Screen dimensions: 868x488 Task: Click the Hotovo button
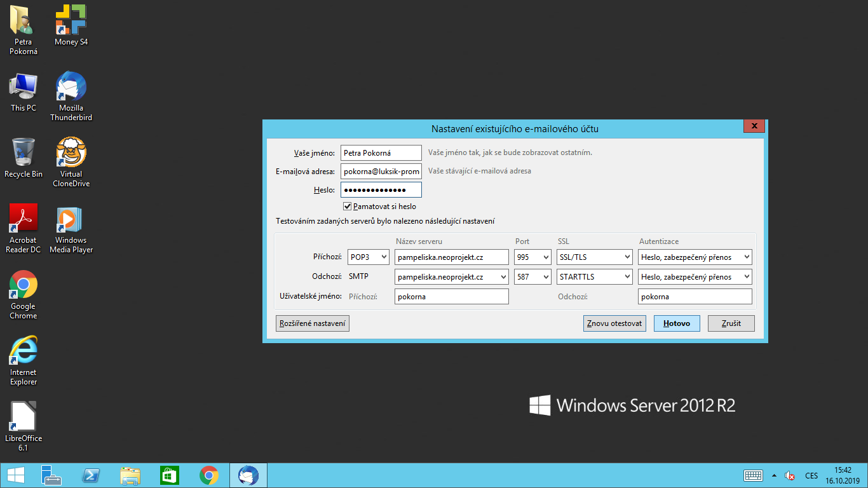point(677,323)
